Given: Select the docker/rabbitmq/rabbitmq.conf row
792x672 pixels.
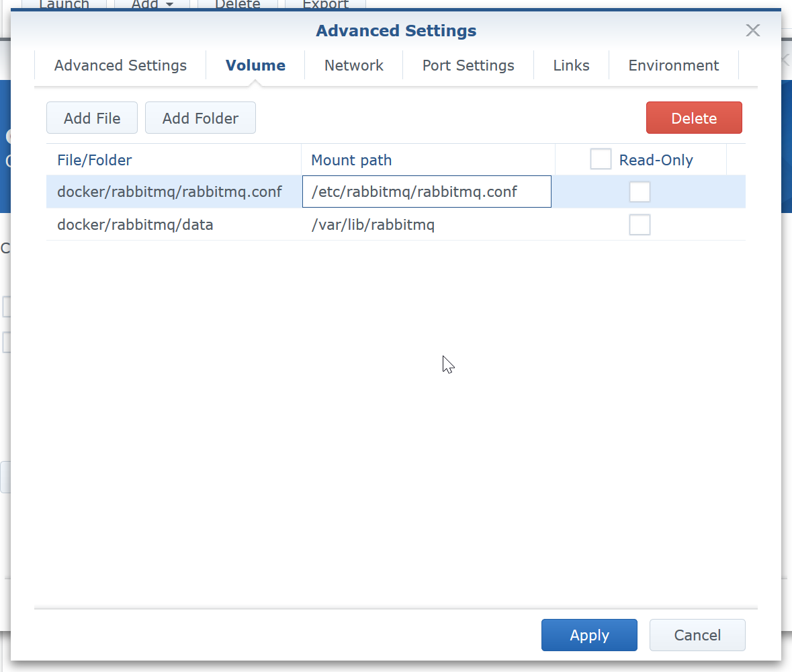Looking at the screenshot, I should (169, 192).
